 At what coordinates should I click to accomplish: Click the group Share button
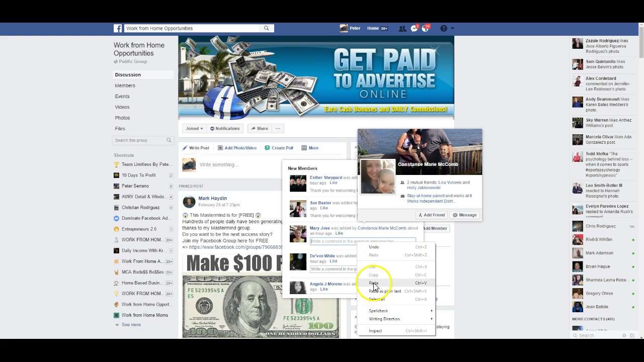point(260,129)
